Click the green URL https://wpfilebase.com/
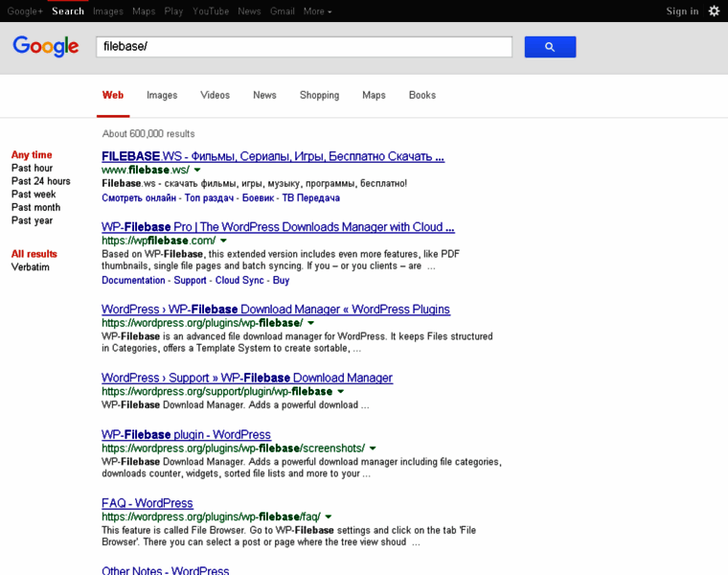 (158, 241)
